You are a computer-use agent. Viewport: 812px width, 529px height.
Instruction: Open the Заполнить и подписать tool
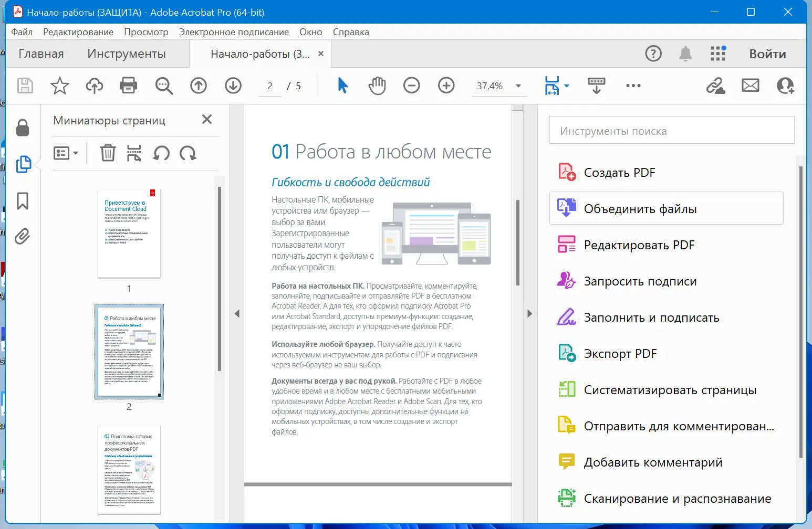(667, 318)
